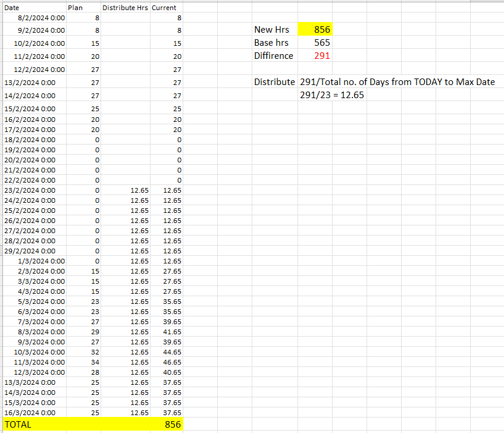
Task: Select the Plan value 25 for 15/2/2024
Action: pos(83,109)
